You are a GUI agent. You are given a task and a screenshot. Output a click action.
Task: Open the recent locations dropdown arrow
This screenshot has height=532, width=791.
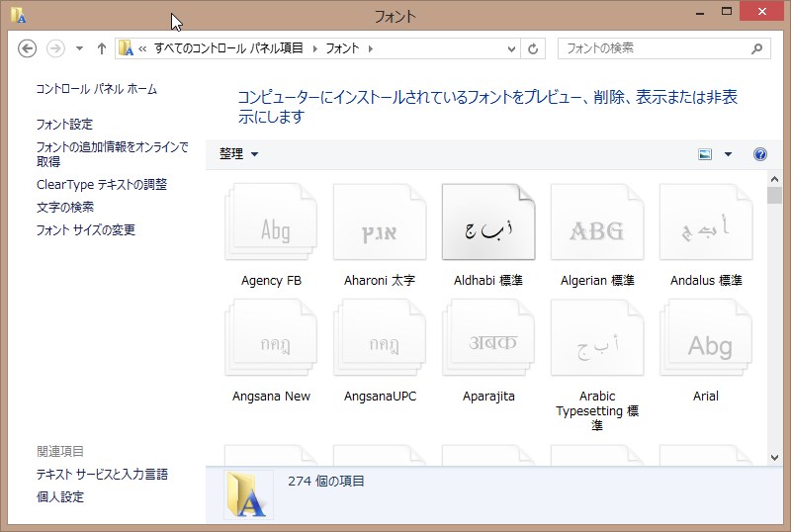(x=79, y=49)
